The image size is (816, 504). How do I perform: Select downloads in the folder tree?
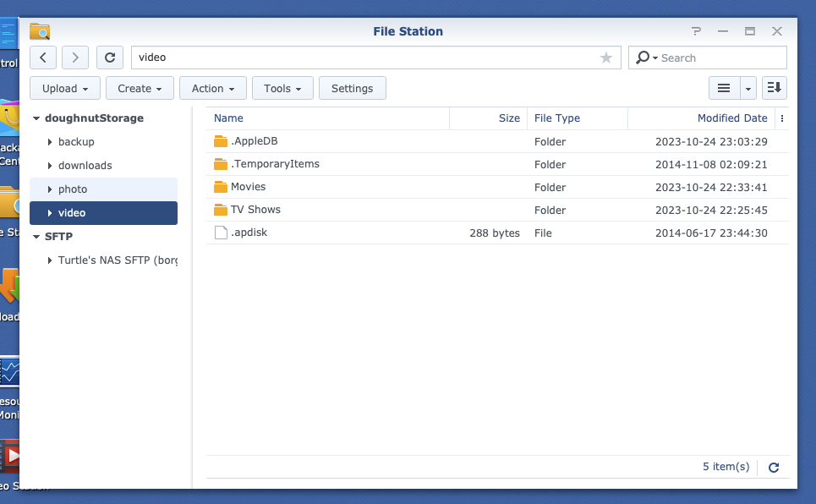click(85, 166)
